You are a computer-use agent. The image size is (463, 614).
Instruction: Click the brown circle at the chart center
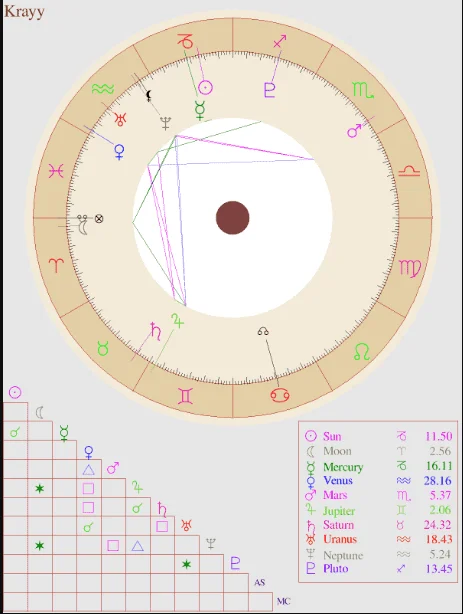click(233, 218)
